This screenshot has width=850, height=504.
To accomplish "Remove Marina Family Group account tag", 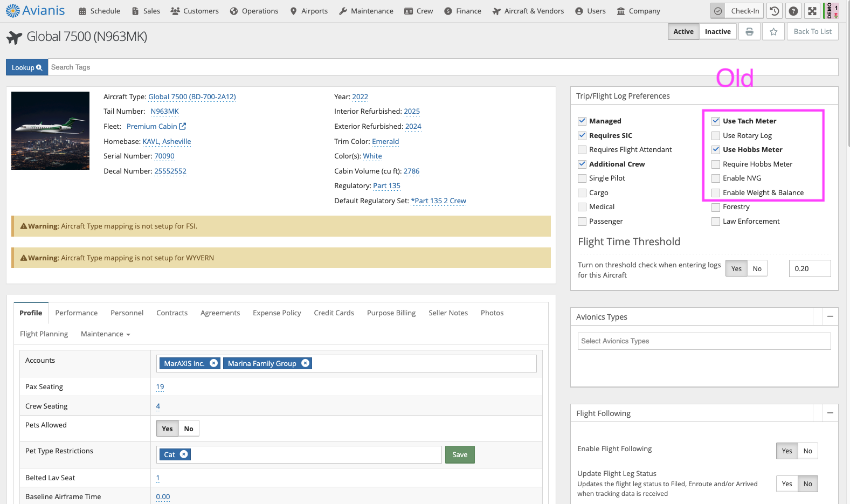I will pos(306,363).
